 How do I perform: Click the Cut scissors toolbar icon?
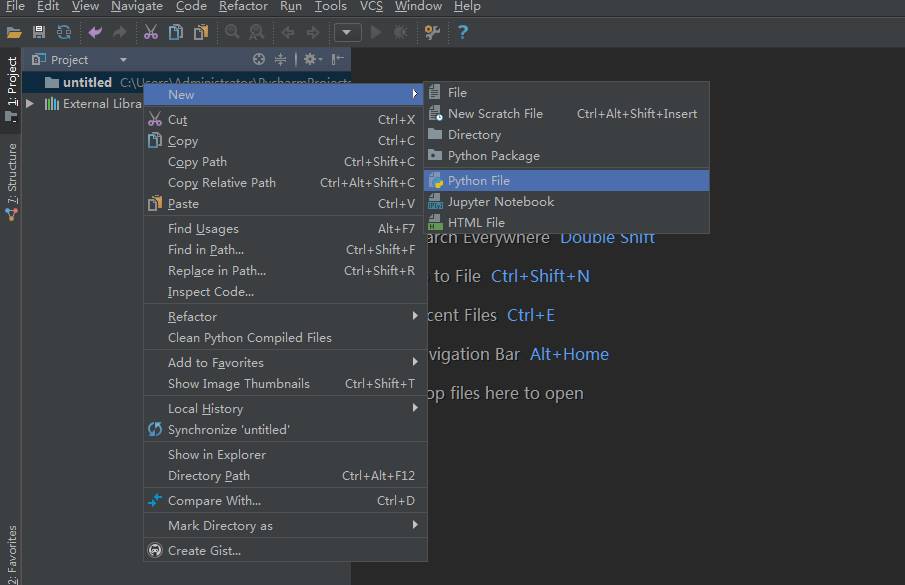tap(151, 32)
